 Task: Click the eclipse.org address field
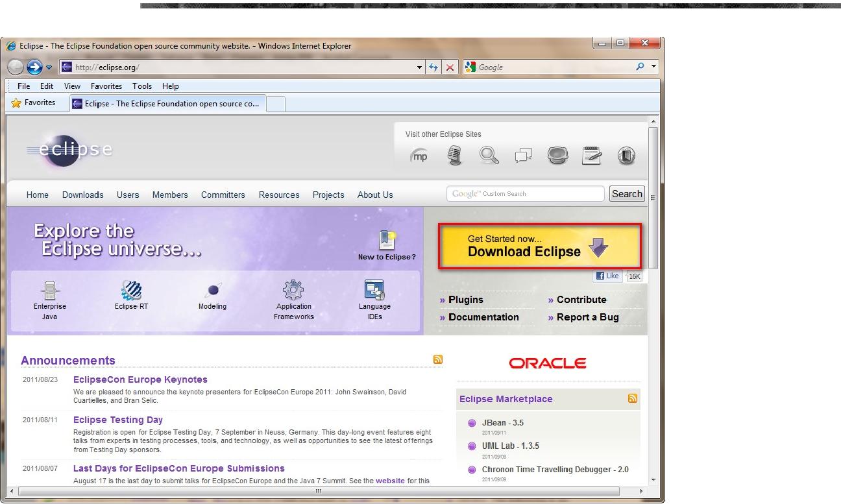pos(237,67)
